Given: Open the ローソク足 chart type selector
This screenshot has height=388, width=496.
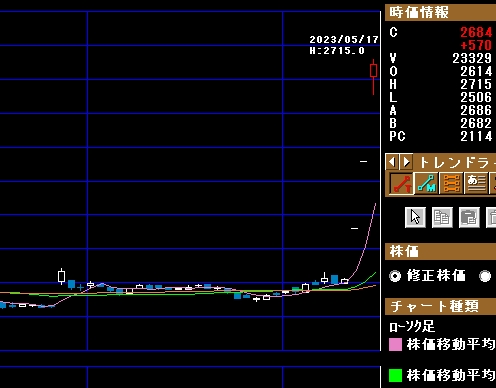Looking at the screenshot, I should [x=412, y=327].
